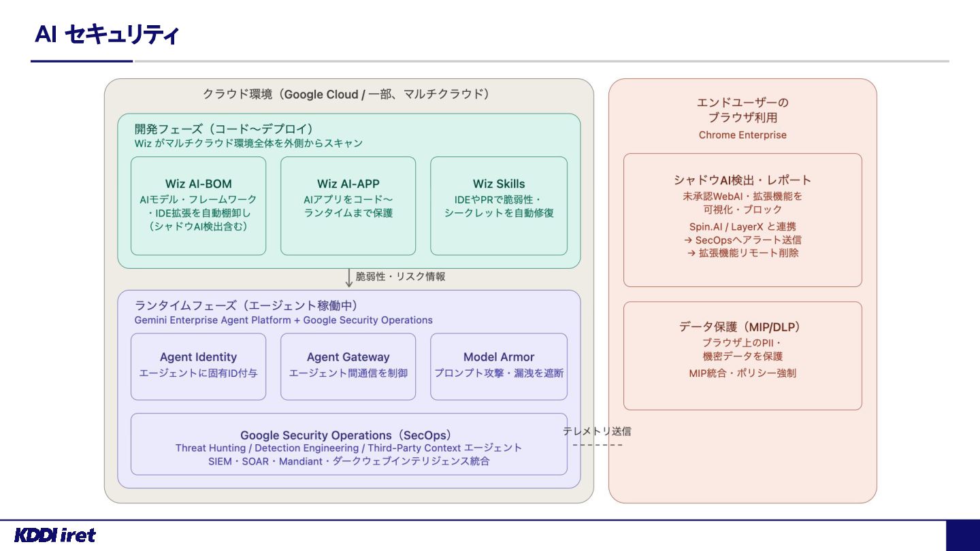Image resolution: width=980 pixels, height=551 pixels.
Task: Select the Wiz AI-BOM box
Action: [198, 206]
